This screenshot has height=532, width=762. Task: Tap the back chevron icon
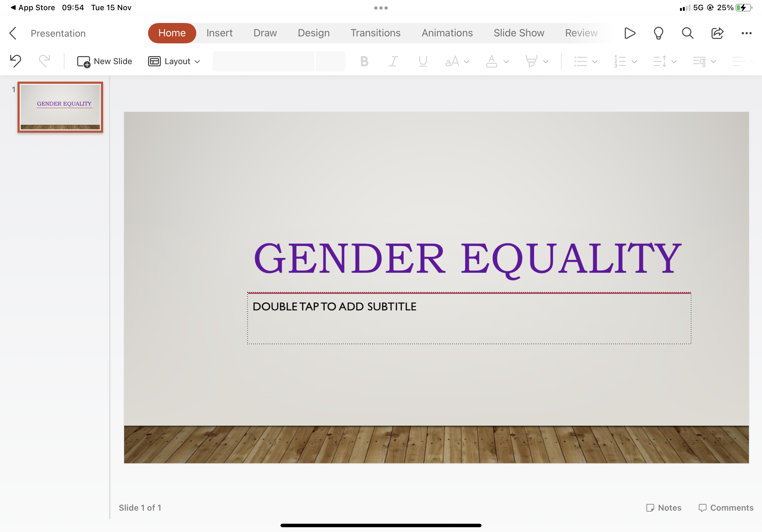pos(13,33)
